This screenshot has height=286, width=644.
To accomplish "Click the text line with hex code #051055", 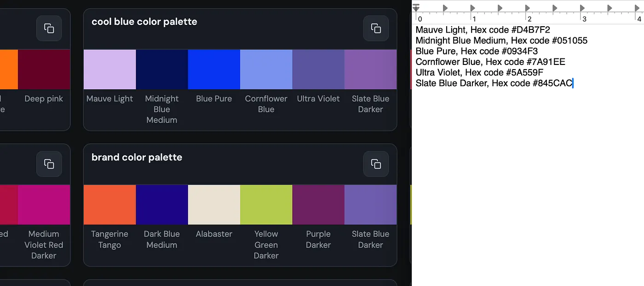I will pos(501,41).
